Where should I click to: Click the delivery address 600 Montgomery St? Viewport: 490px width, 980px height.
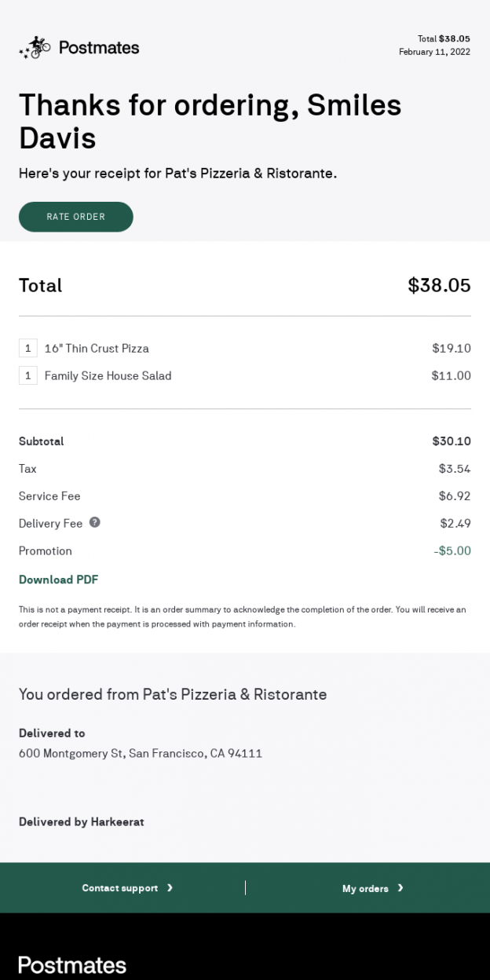click(141, 753)
